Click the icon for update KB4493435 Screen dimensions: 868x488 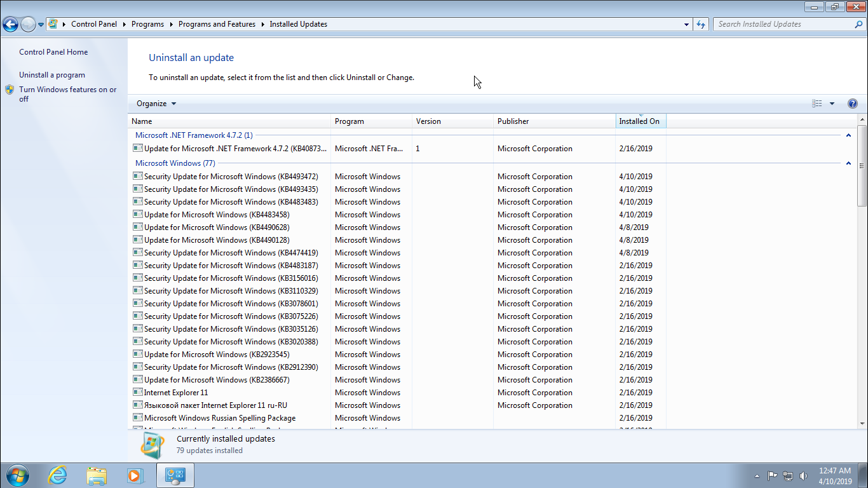pyautogui.click(x=138, y=189)
